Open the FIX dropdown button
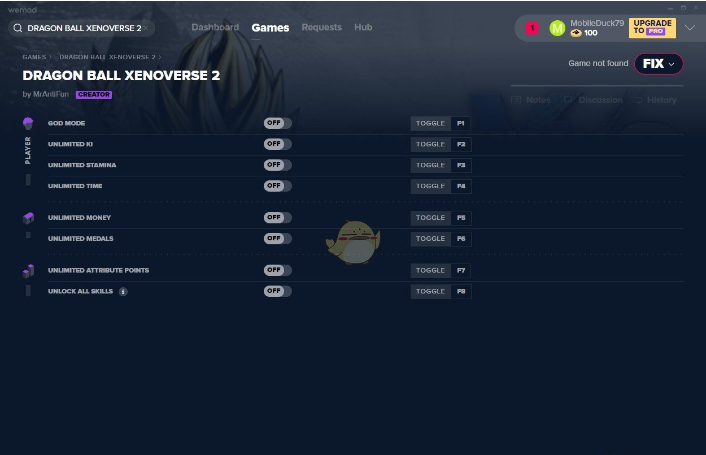706x455 pixels. (x=659, y=63)
